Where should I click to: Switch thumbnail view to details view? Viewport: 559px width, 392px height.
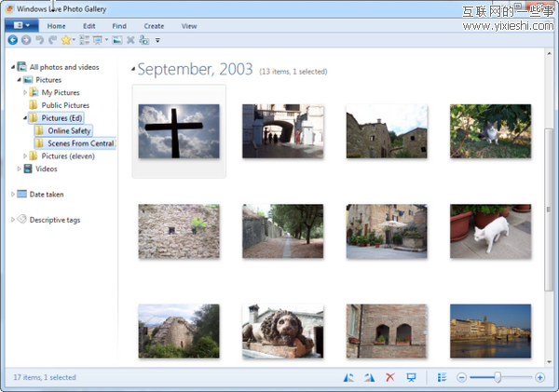tap(441, 377)
